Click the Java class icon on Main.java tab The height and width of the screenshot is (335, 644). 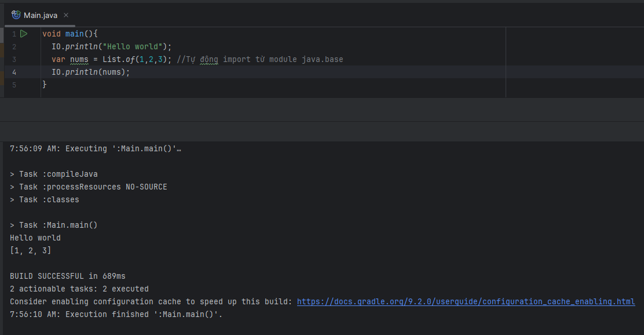16,15
